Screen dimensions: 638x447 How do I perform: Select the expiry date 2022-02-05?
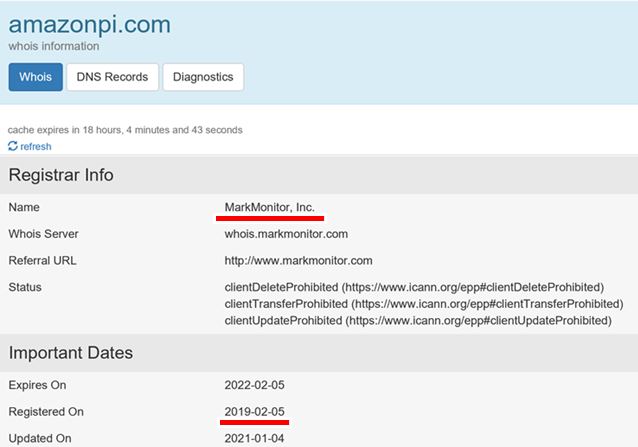[x=255, y=385]
